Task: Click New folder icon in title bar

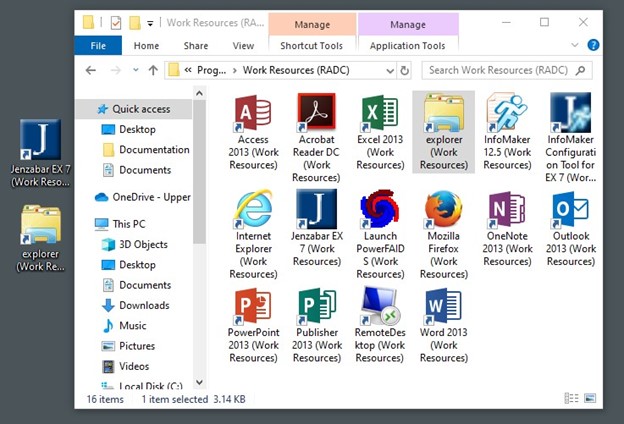Action: 135,23
